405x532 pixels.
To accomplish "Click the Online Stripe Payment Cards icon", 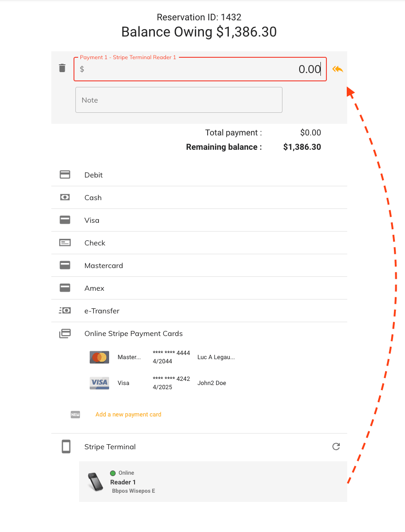I will tap(65, 334).
